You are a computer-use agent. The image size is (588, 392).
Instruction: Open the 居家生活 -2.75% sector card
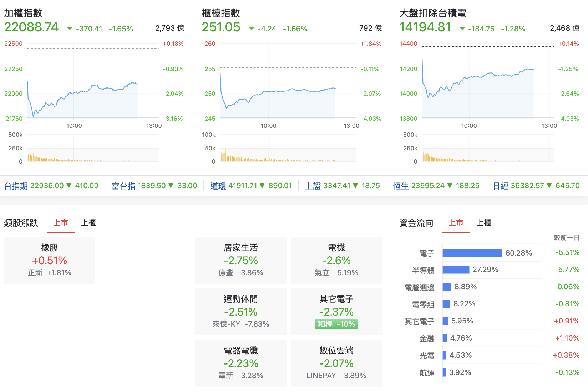(241, 260)
